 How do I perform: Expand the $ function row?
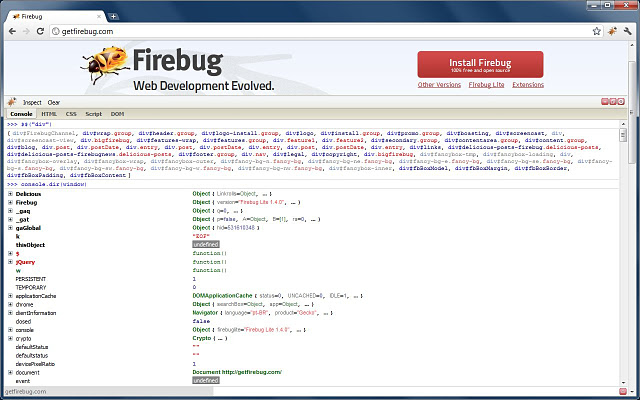point(10,253)
